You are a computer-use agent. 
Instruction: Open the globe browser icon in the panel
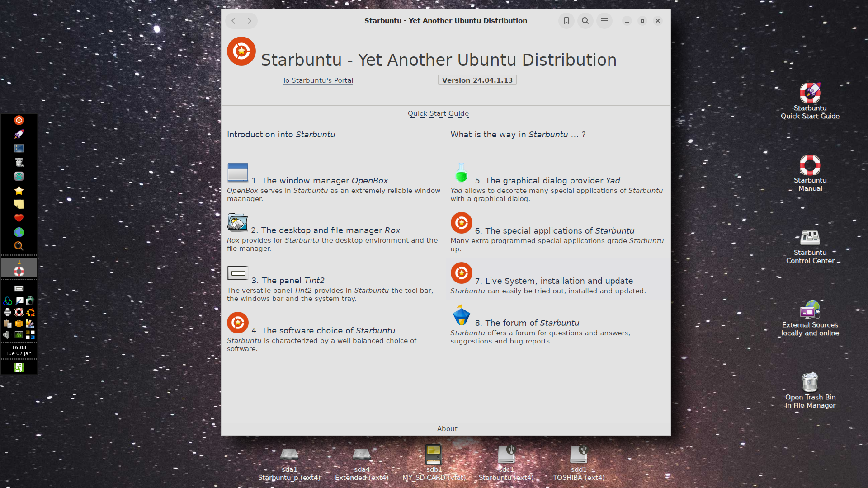(x=19, y=232)
